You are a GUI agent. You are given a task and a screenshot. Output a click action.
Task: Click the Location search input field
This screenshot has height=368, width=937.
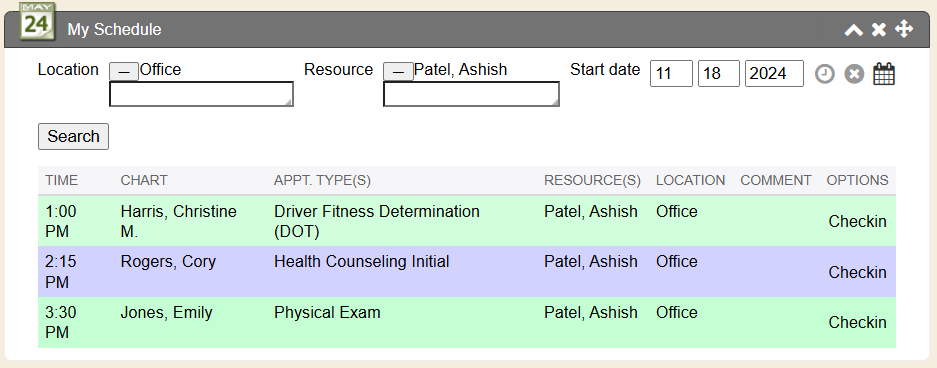tap(201, 94)
